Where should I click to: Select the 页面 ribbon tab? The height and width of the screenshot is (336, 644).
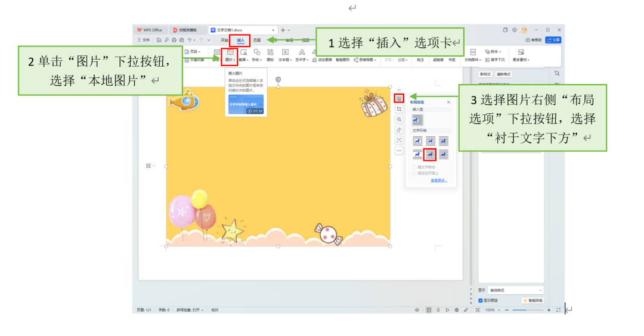coord(257,40)
